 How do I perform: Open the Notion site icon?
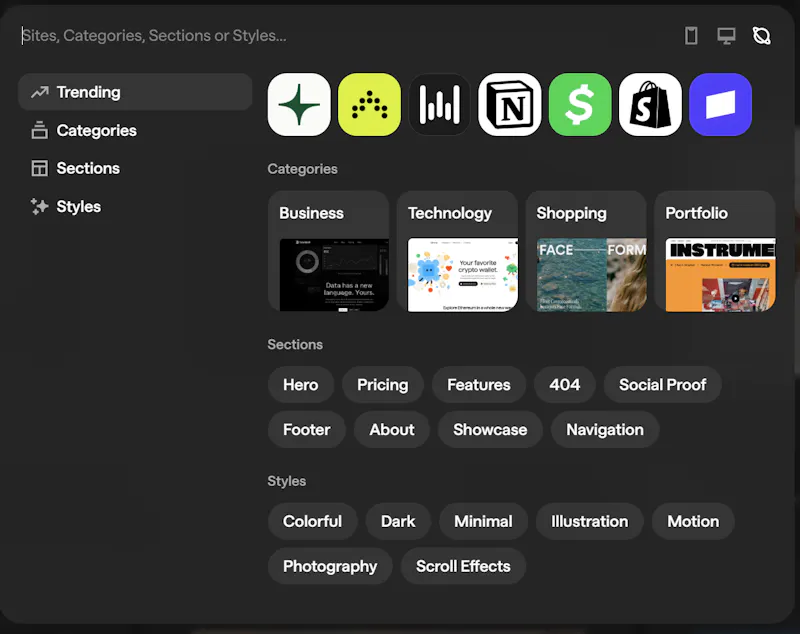pos(510,105)
